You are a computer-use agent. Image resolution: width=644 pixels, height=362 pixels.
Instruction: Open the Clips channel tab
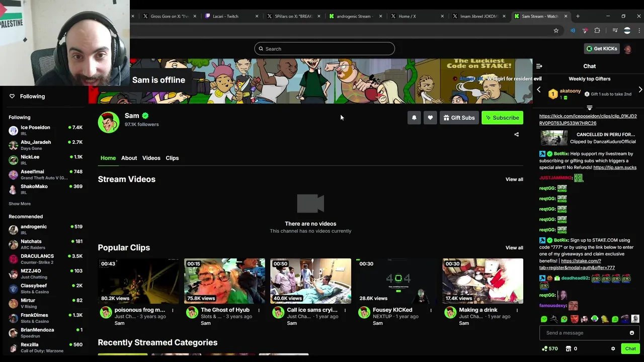click(172, 158)
